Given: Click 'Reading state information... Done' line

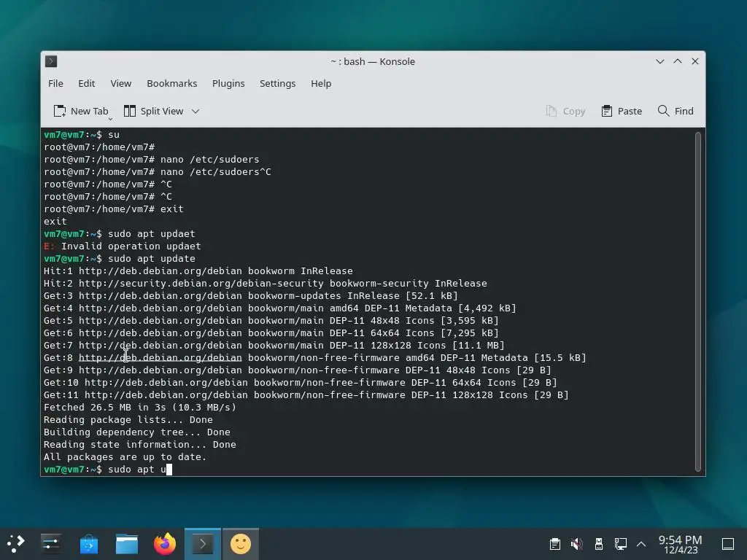Looking at the screenshot, I should 140,444.
